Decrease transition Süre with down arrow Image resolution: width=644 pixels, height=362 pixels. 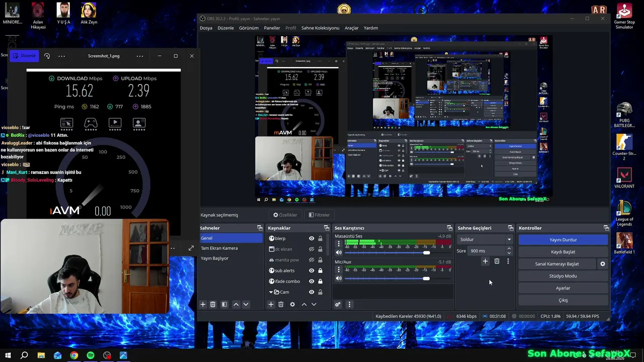click(x=509, y=253)
